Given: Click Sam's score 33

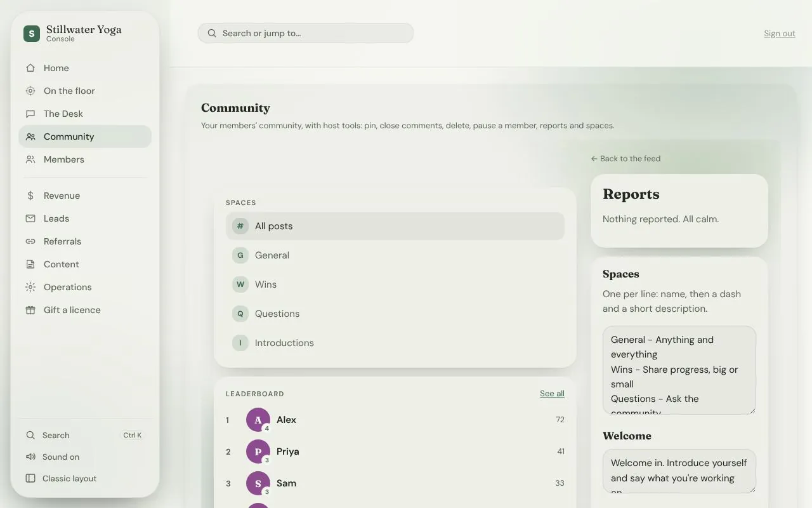Looking at the screenshot, I should (560, 483).
